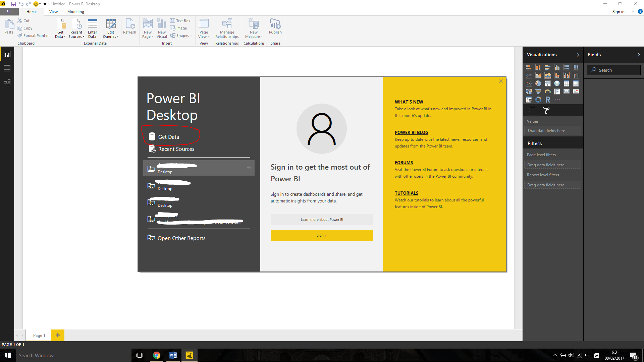
Task: Open the TUTORIALS link
Action: 406,193
